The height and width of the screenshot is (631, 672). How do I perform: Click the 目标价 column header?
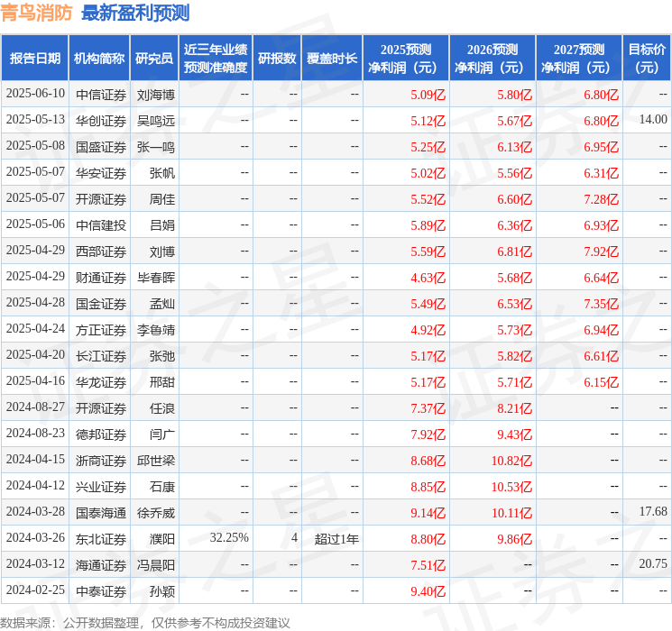(x=647, y=59)
